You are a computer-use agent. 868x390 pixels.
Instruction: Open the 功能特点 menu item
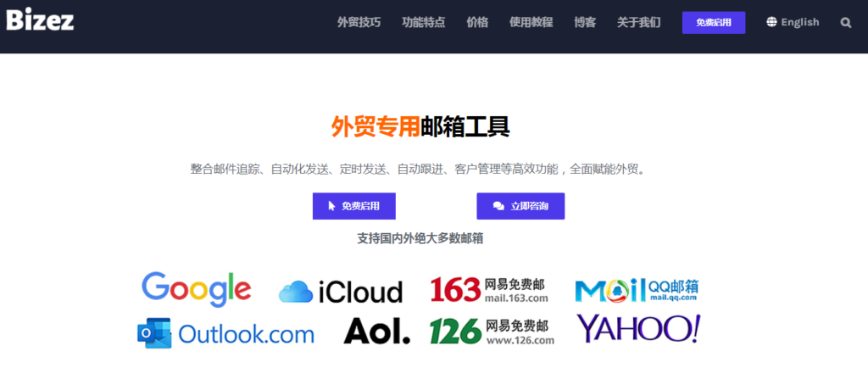[424, 23]
